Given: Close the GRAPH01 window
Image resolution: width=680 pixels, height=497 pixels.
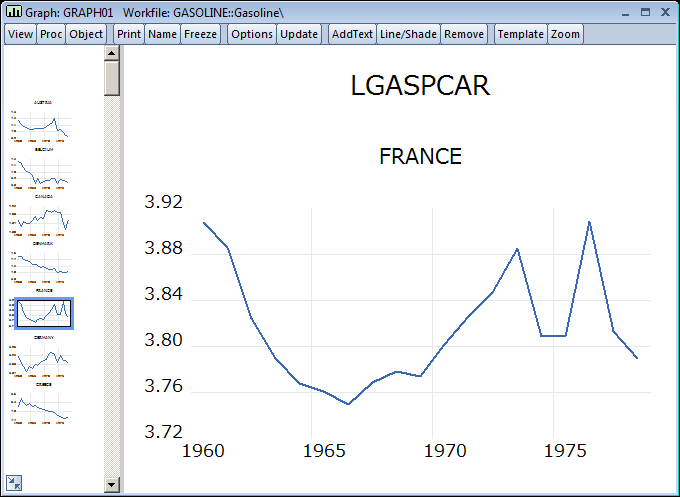Looking at the screenshot, I should click(x=665, y=13).
